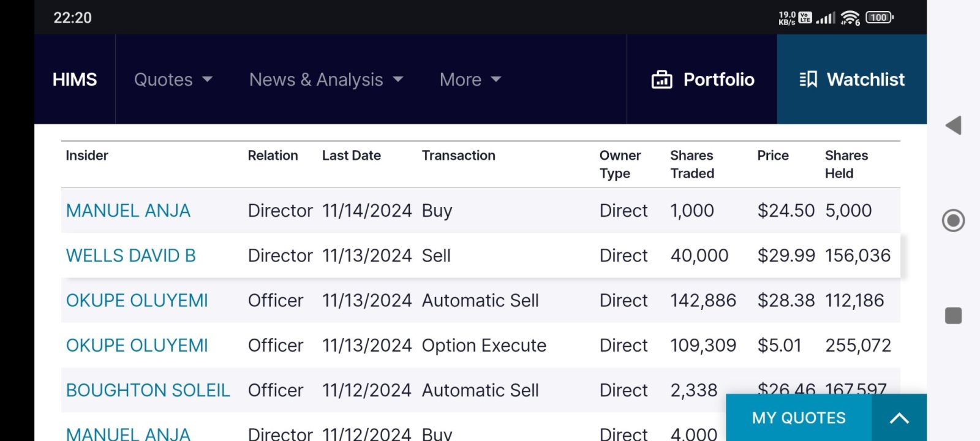Select the Last Date column header
980x441 pixels.
pos(352,156)
